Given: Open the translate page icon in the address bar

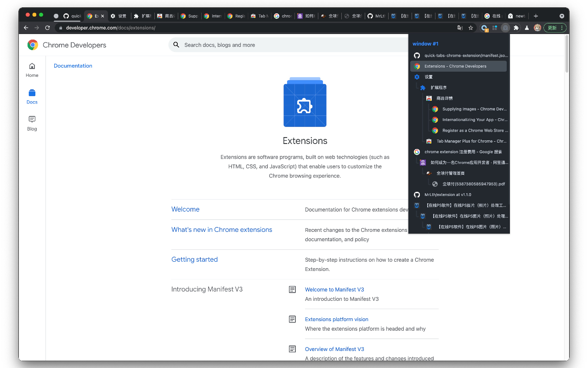Looking at the screenshot, I should (x=460, y=28).
